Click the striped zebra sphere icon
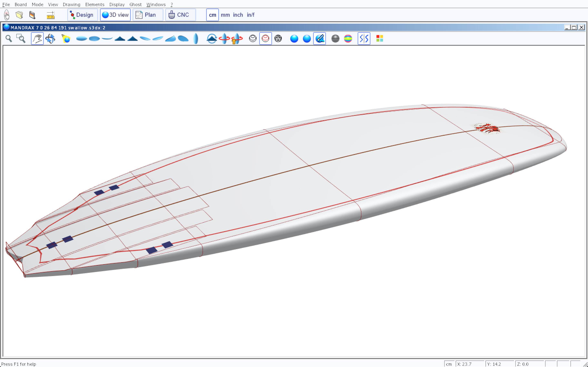The height and width of the screenshot is (367, 588). click(x=335, y=39)
